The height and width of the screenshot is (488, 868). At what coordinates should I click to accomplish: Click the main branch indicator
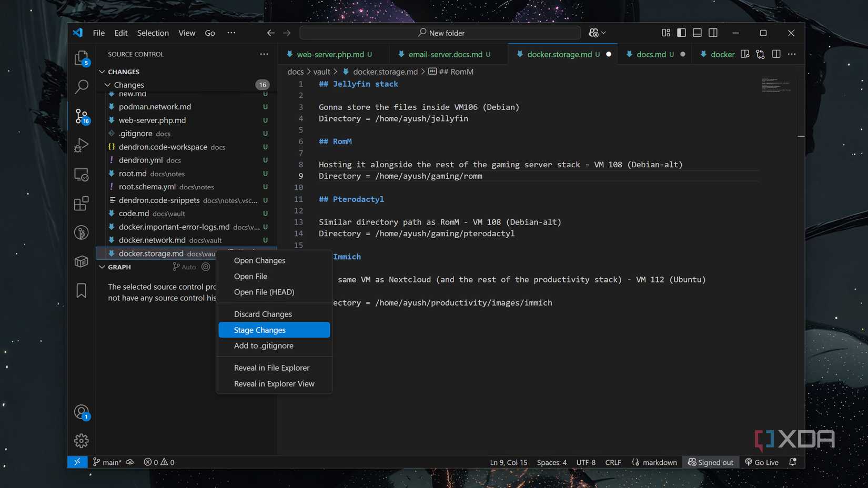(x=108, y=462)
